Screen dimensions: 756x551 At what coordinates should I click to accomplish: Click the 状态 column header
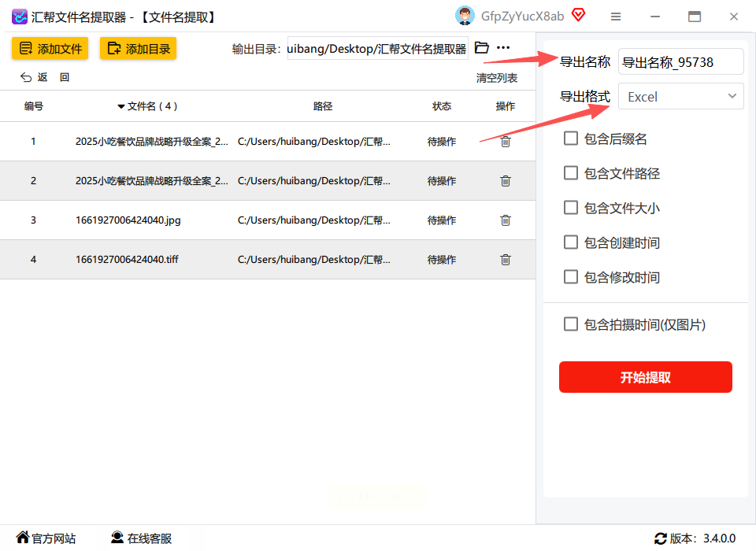pos(442,106)
